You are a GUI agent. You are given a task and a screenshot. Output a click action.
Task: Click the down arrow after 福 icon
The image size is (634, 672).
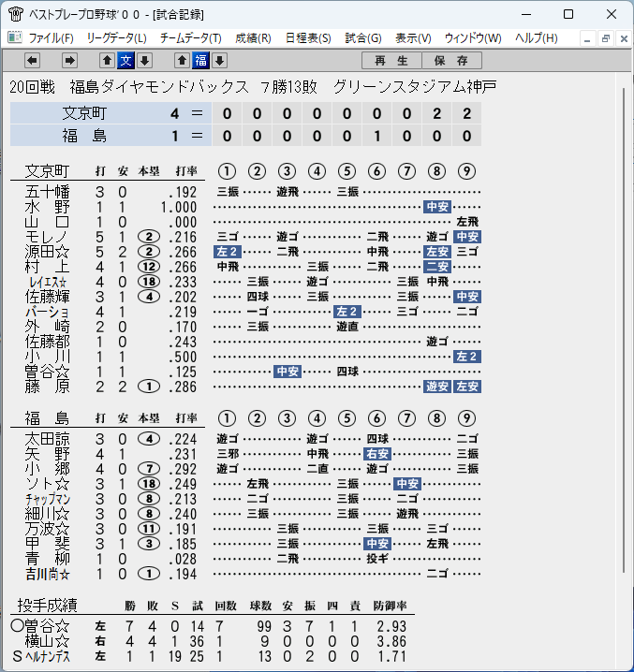coord(220,61)
